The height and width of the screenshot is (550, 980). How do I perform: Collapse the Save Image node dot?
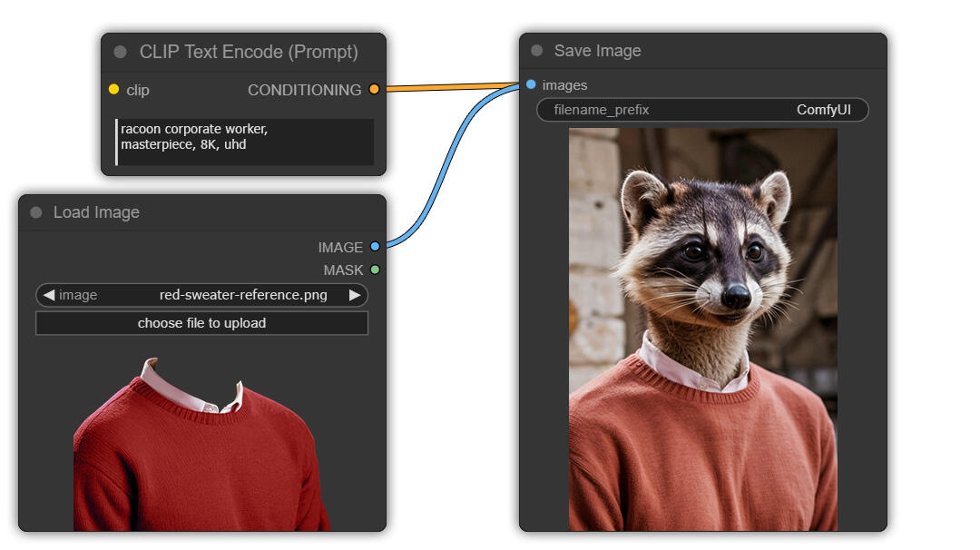tap(536, 51)
